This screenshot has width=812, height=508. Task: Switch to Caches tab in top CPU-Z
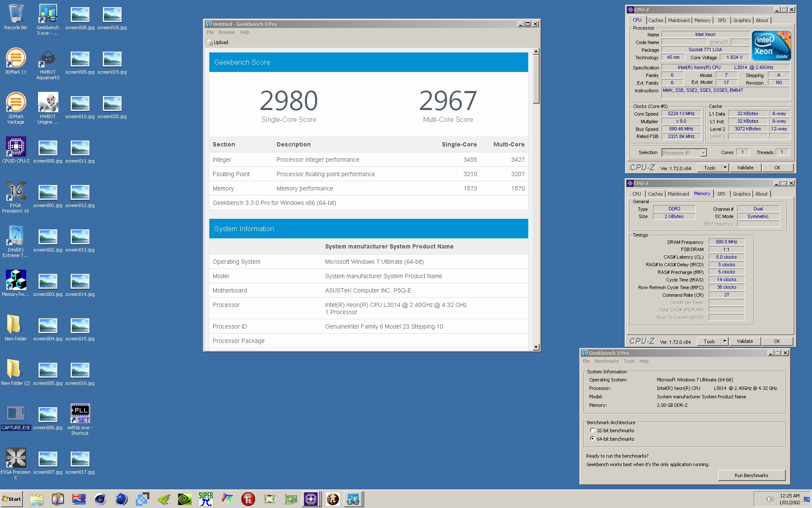click(656, 20)
